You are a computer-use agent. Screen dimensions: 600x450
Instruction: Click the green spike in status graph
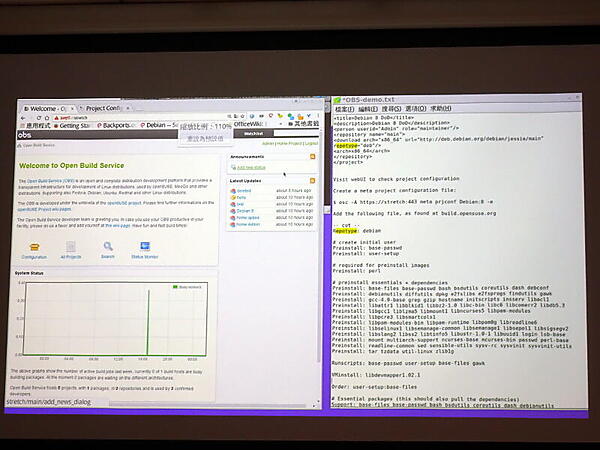pos(148,321)
